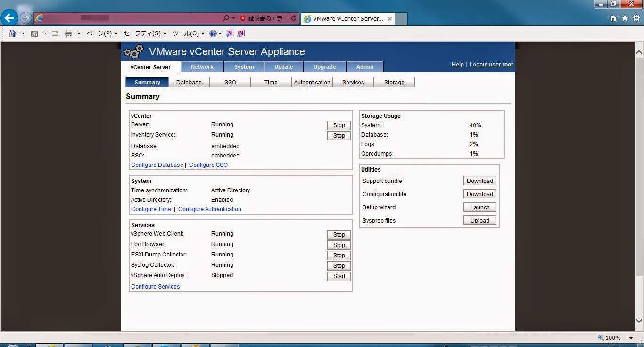Click the page vertical scrollbar down arrow
644x347 pixels.
tap(639, 321)
